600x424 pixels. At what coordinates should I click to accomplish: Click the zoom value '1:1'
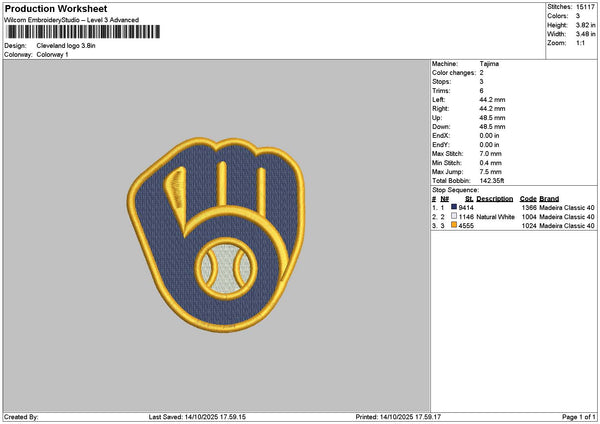click(580, 43)
